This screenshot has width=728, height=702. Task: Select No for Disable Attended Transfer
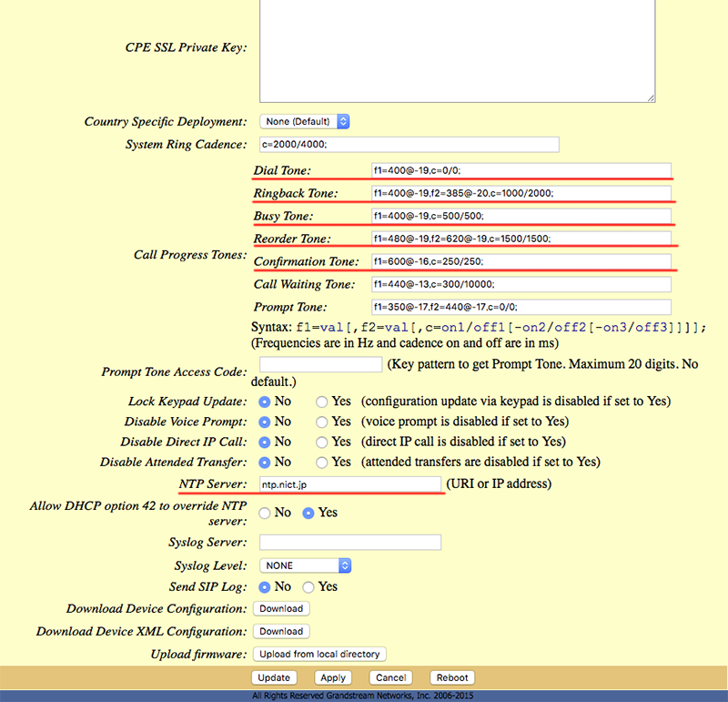[264, 463]
